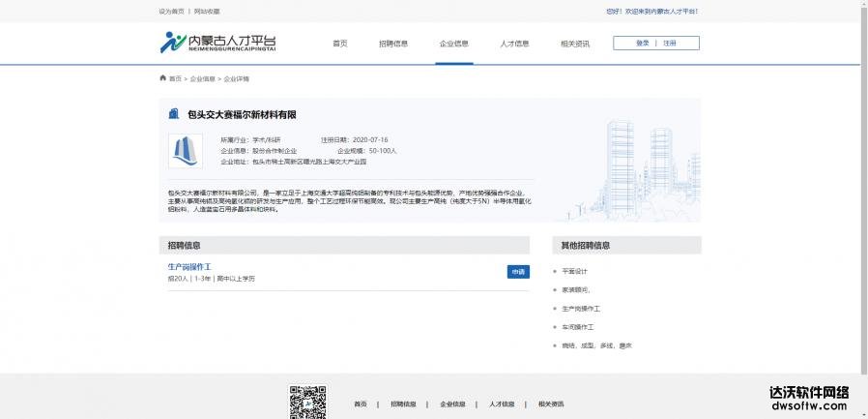
Task: Click 企业详情 in the breadcrumb
Action: (237, 78)
